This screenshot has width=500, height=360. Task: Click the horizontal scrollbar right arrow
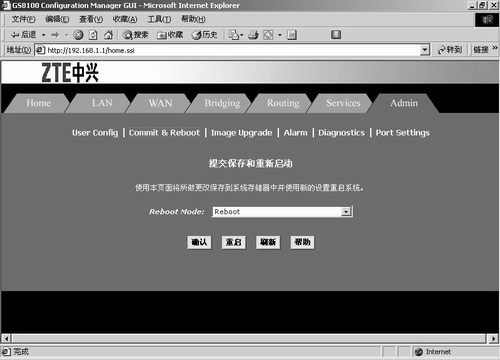(x=494, y=339)
